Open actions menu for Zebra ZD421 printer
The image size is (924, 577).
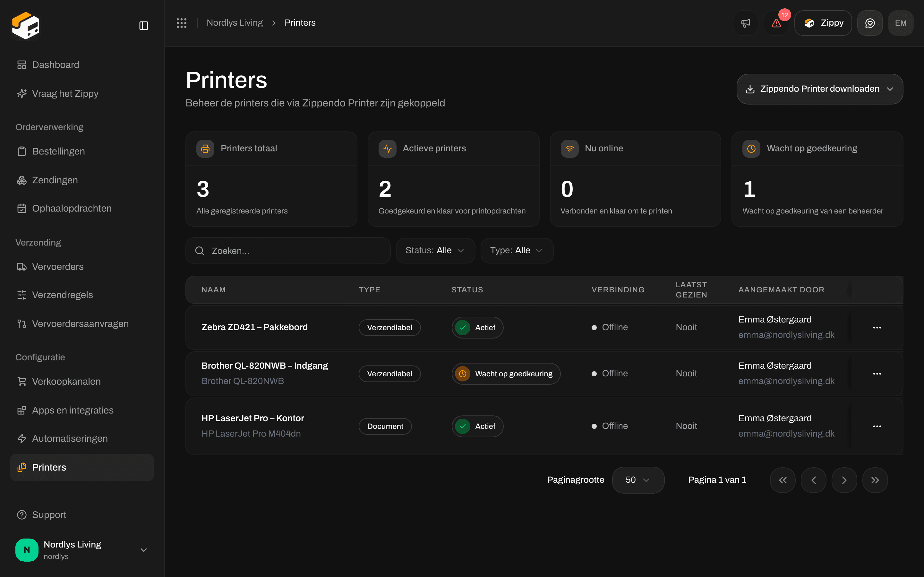point(877,327)
